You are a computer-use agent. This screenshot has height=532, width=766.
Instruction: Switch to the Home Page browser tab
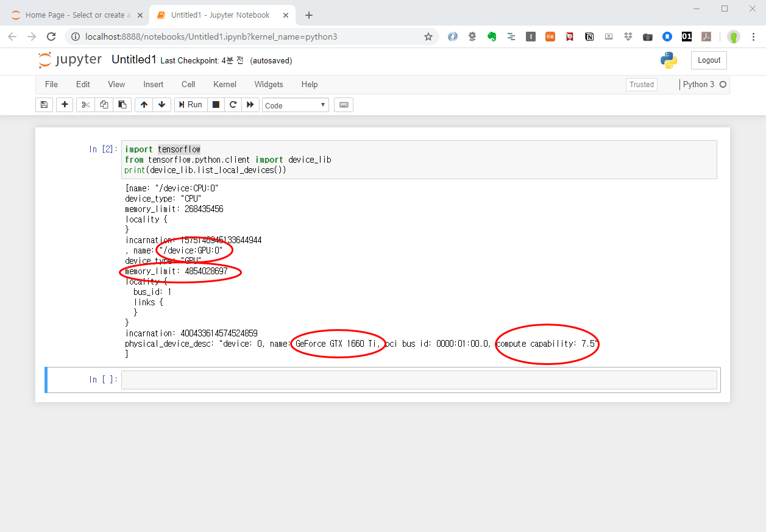point(77,15)
